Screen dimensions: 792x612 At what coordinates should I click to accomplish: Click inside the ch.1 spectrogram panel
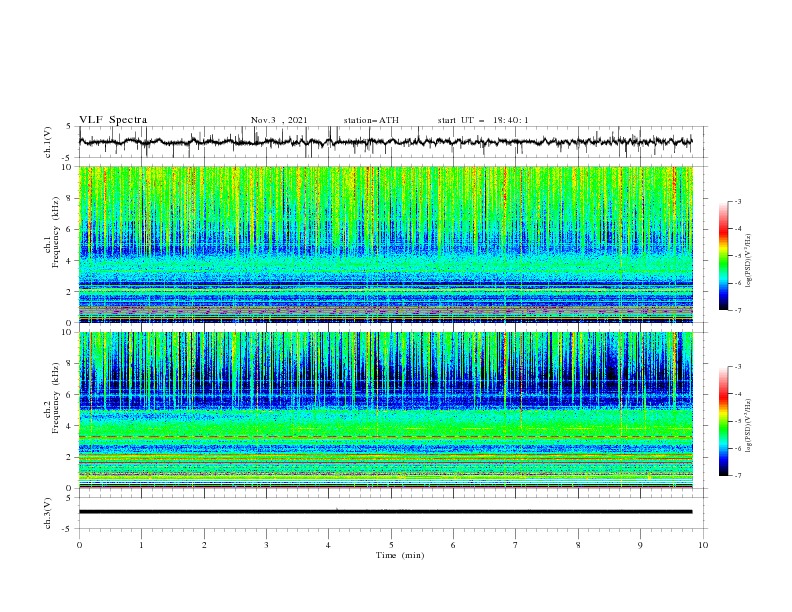click(386, 244)
